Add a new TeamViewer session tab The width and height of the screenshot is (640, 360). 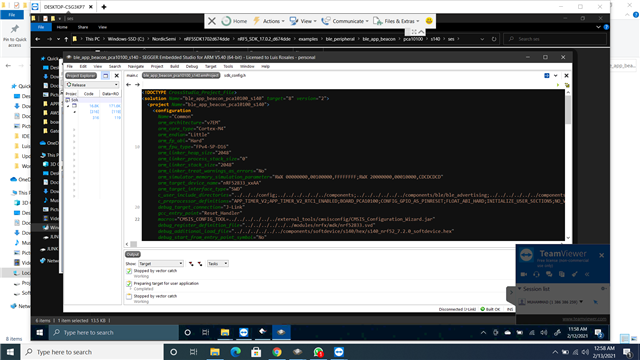(104, 7)
